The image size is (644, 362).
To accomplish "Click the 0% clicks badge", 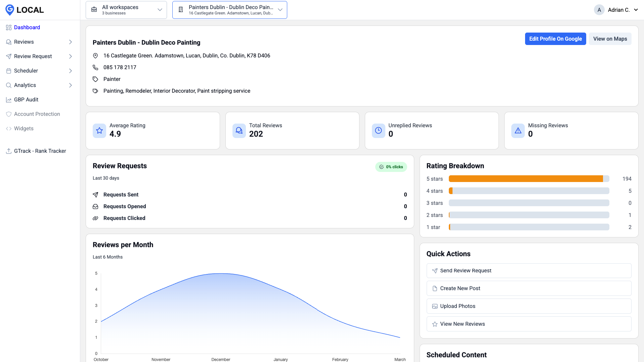I will [x=391, y=167].
